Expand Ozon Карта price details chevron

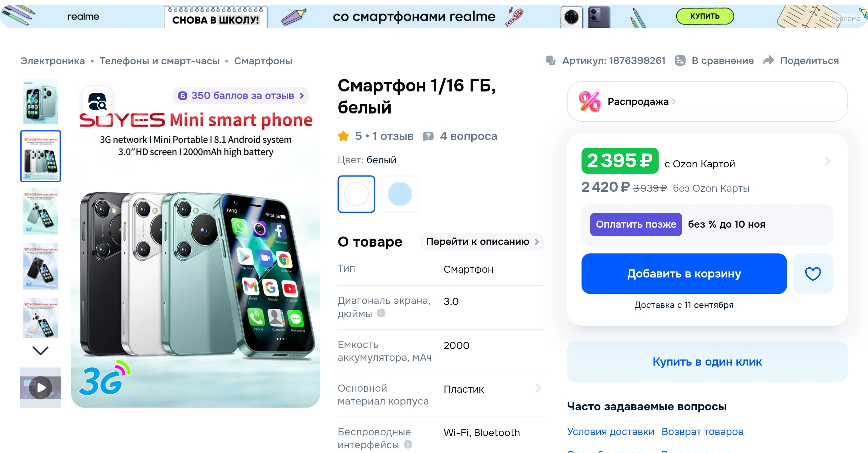point(828,161)
